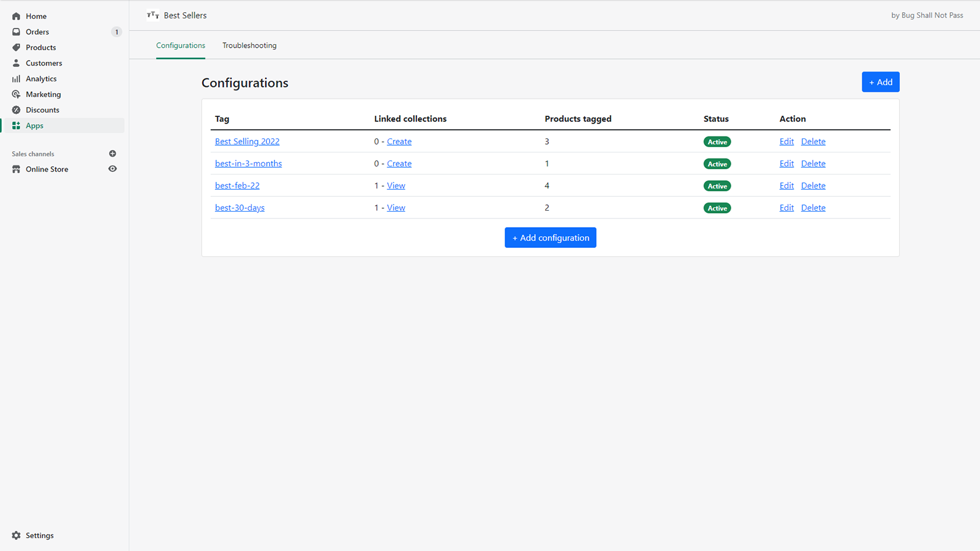
Task: Edit the best-feb-22 configuration
Action: (x=786, y=186)
